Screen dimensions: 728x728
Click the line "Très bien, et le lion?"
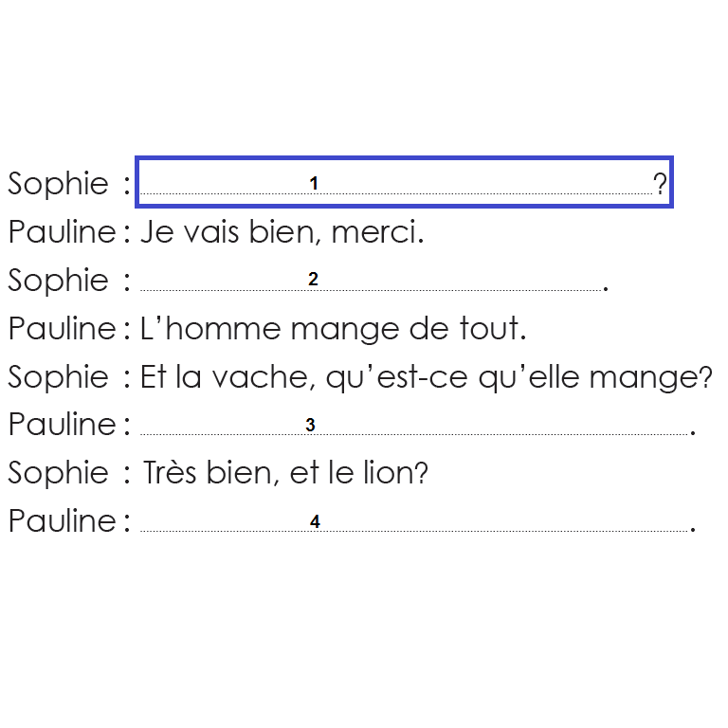285,472
